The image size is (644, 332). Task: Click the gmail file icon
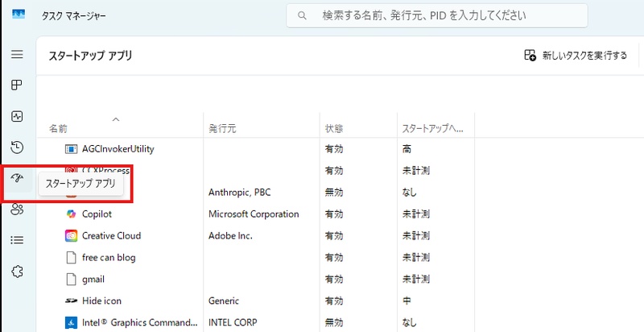pos(72,280)
